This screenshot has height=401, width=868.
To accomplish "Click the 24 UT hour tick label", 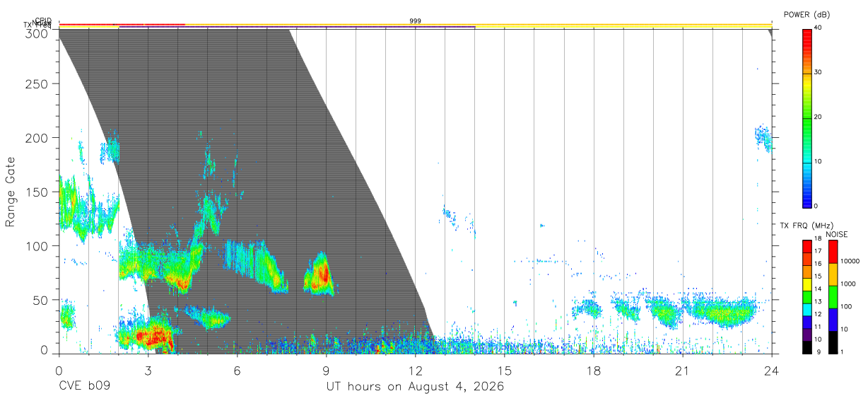I will (772, 371).
